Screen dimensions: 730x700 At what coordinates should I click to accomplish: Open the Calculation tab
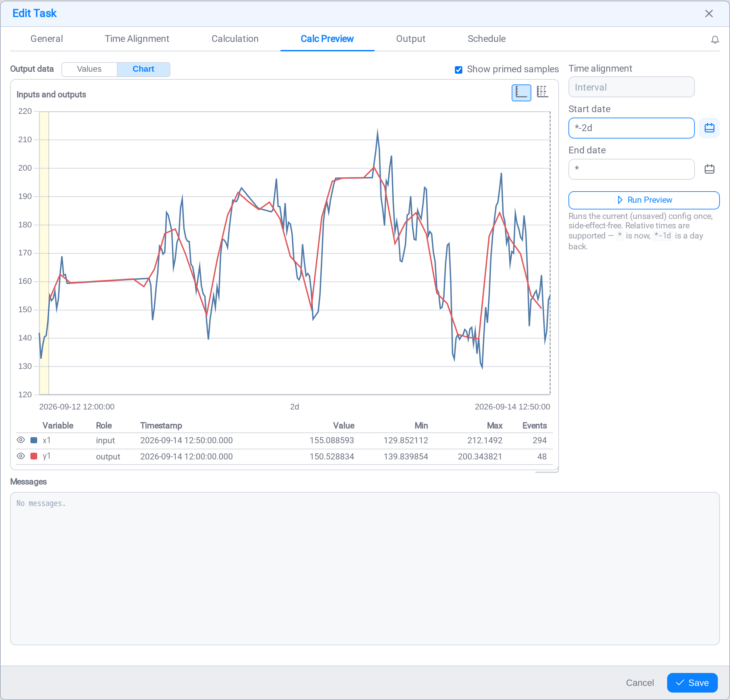235,39
